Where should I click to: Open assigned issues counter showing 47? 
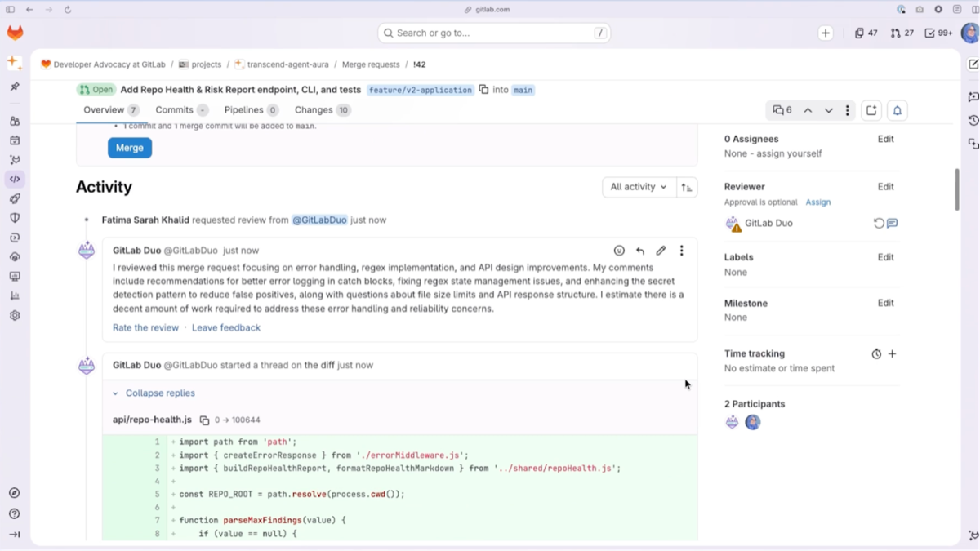[866, 33]
